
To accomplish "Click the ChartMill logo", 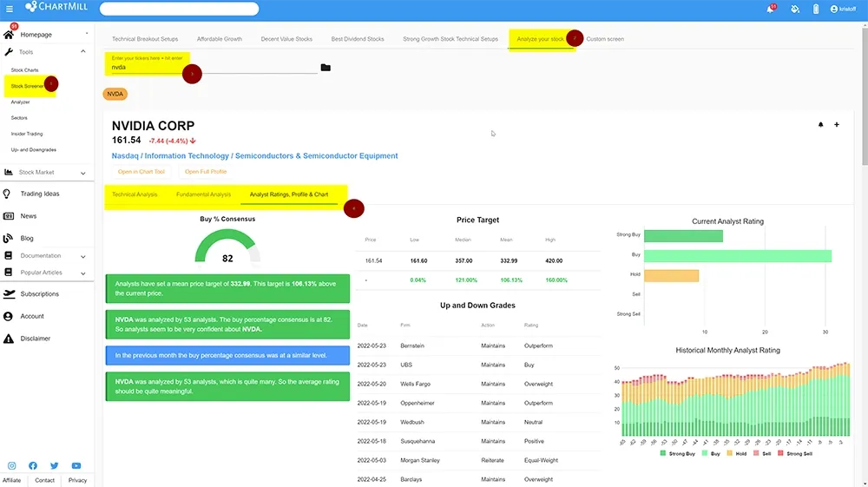I will coord(56,7).
